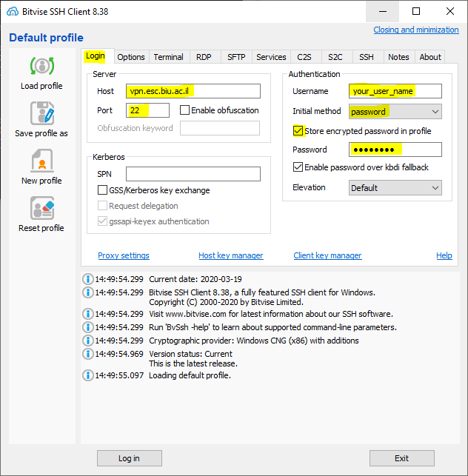Enable the obfuscation checkbox

pyautogui.click(x=184, y=110)
